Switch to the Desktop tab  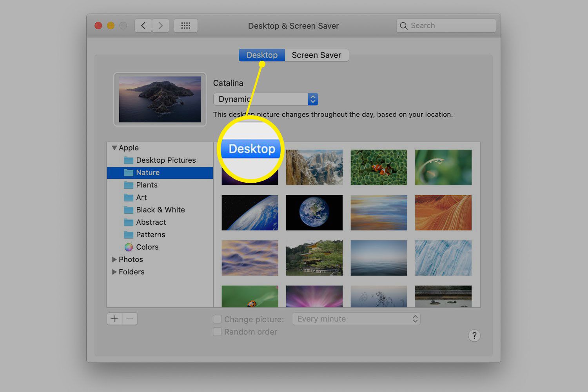(262, 55)
